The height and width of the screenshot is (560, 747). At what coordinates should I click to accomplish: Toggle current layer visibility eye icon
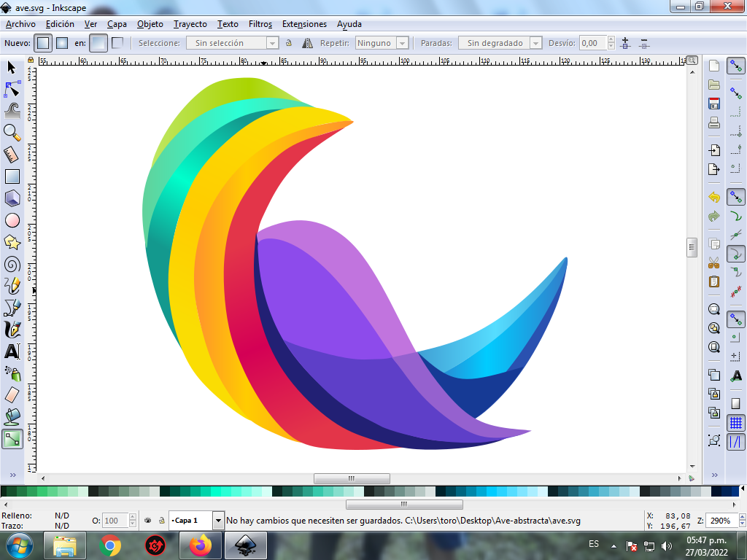tap(148, 521)
